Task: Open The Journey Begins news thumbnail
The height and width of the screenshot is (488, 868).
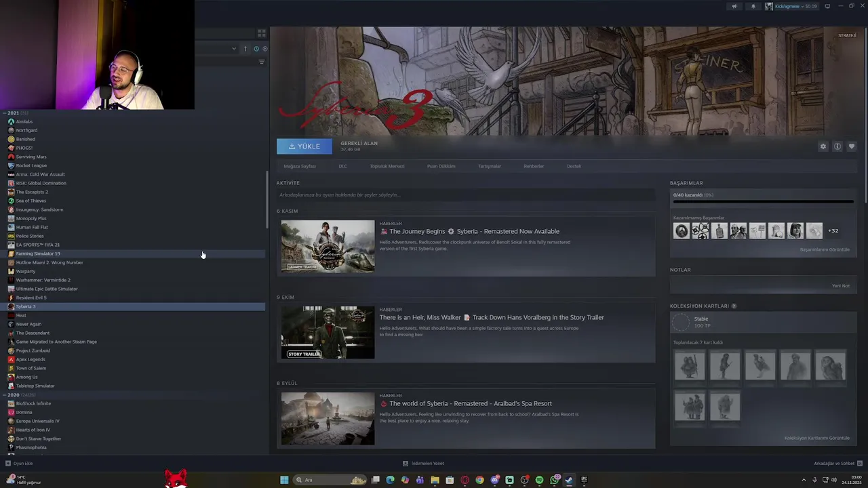Action: [x=328, y=246]
